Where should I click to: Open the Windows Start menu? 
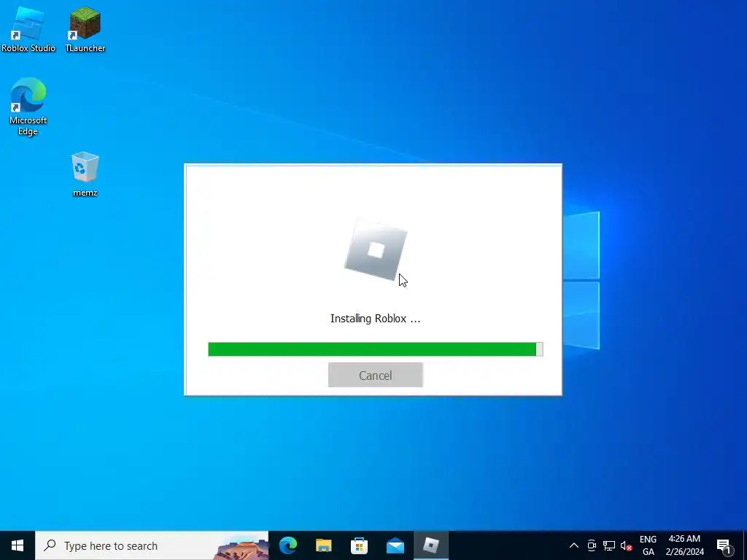click(18, 545)
